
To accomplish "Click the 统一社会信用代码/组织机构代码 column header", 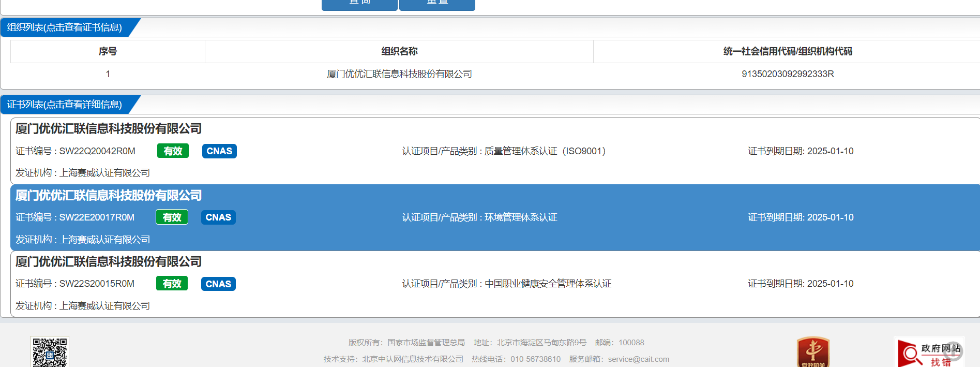I will point(787,51).
